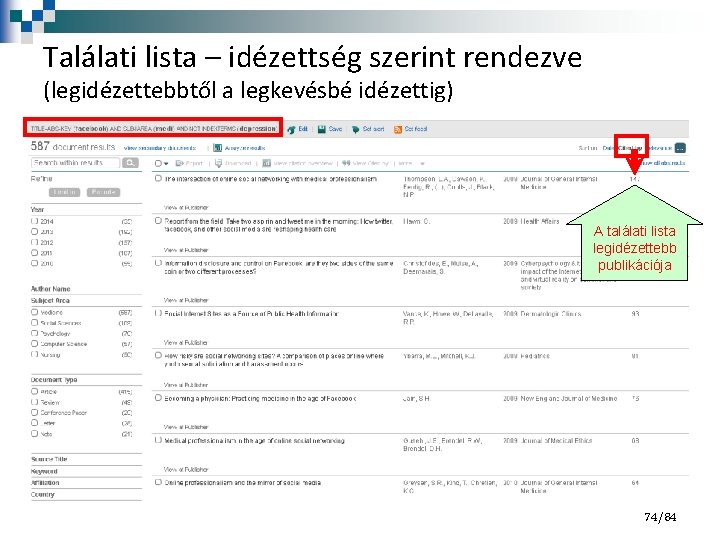Open the select-all dropdown arrow
The width and height of the screenshot is (720, 540).
166,163
